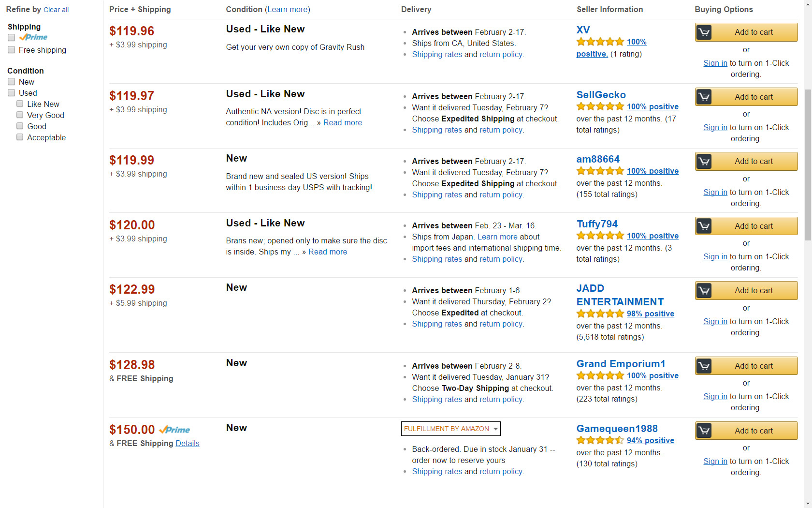Viewport: 812px width, 508px height.
Task: Click the cart icon for the Gamequeen1988 offer
Action: click(704, 431)
